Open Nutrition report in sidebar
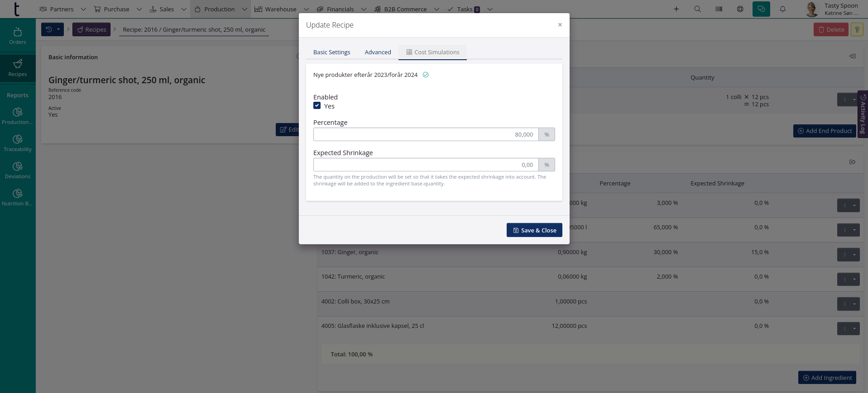The width and height of the screenshot is (868, 393). [18, 197]
